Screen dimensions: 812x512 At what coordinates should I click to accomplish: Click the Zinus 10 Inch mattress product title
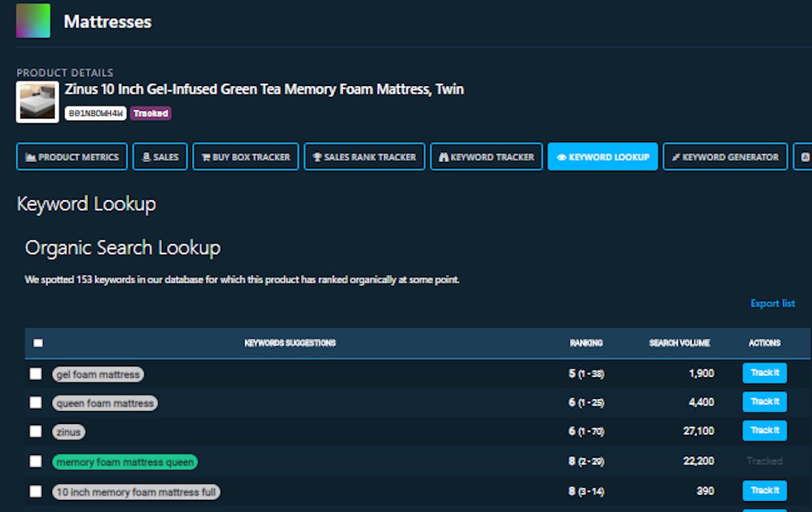tap(265, 89)
